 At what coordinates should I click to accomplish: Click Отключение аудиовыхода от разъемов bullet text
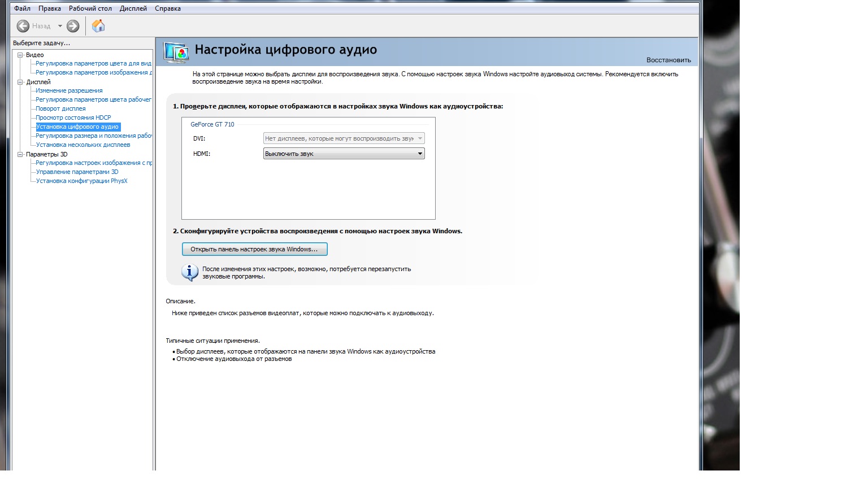[x=234, y=359]
